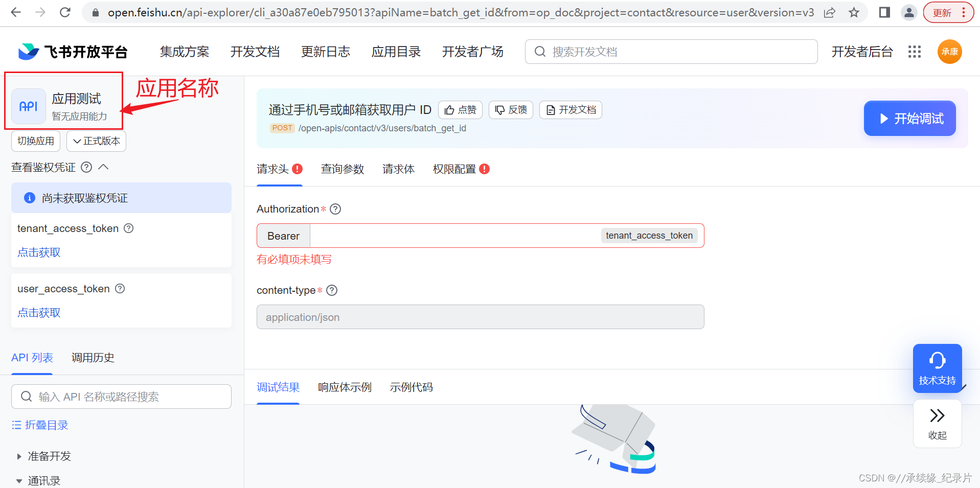Screen dimensions: 980x488
Task: Open the 应用目录 menu
Action: pyautogui.click(x=396, y=52)
